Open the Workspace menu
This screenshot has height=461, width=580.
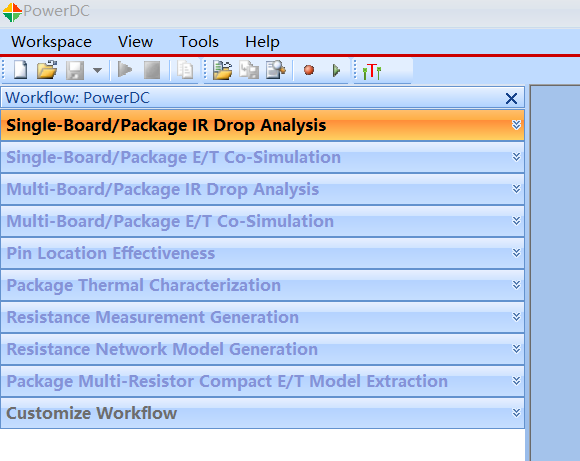tap(51, 42)
